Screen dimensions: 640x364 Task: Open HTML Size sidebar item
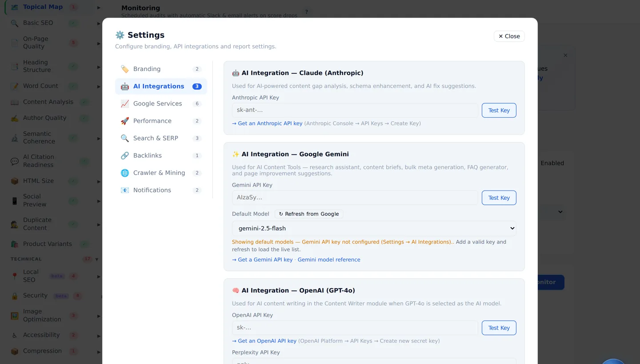pos(38,181)
